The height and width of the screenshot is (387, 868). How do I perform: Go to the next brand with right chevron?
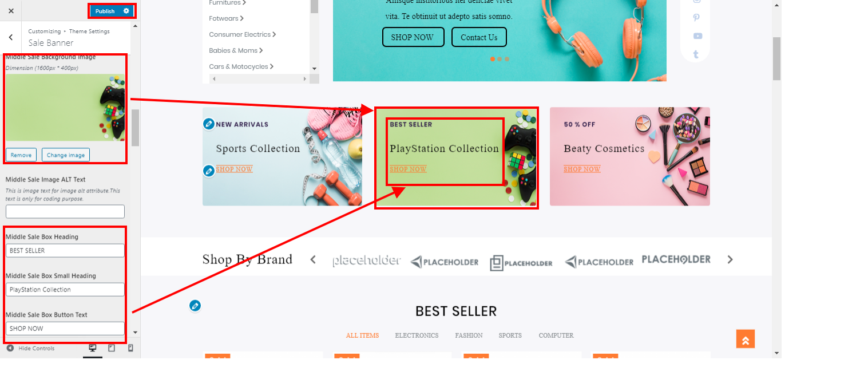coord(730,259)
